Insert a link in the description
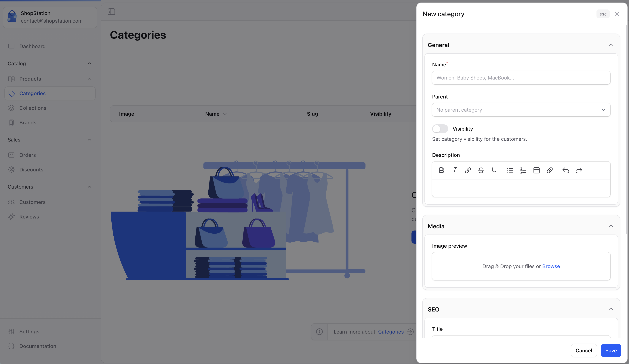The height and width of the screenshot is (364, 629). click(468, 170)
